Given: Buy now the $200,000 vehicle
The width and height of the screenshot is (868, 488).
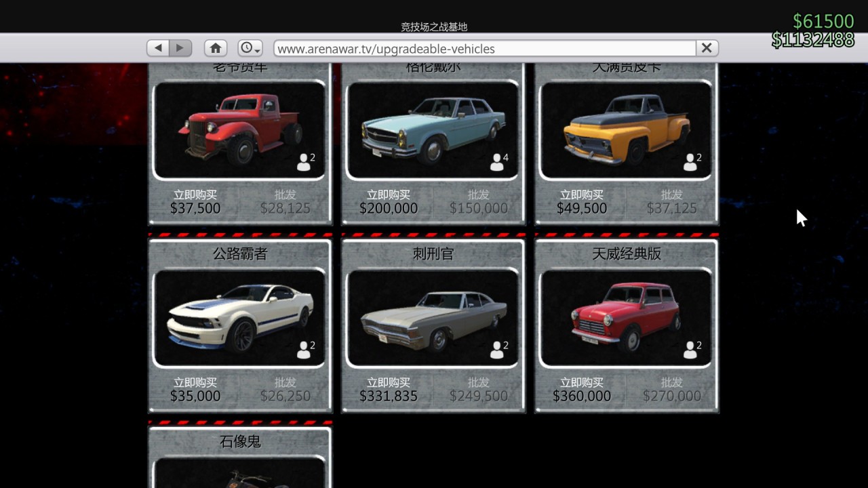Looking at the screenshot, I should (389, 202).
